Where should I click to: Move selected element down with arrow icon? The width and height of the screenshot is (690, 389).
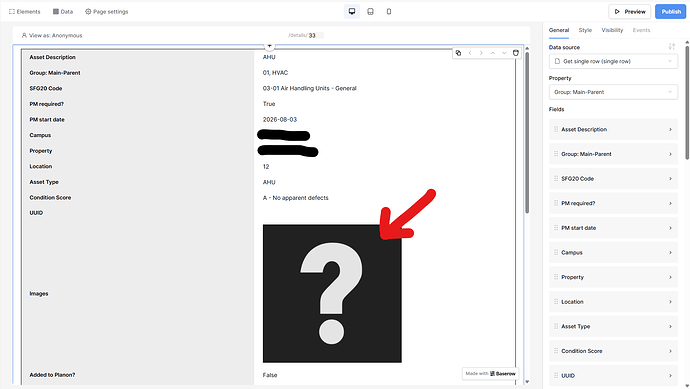coord(504,53)
